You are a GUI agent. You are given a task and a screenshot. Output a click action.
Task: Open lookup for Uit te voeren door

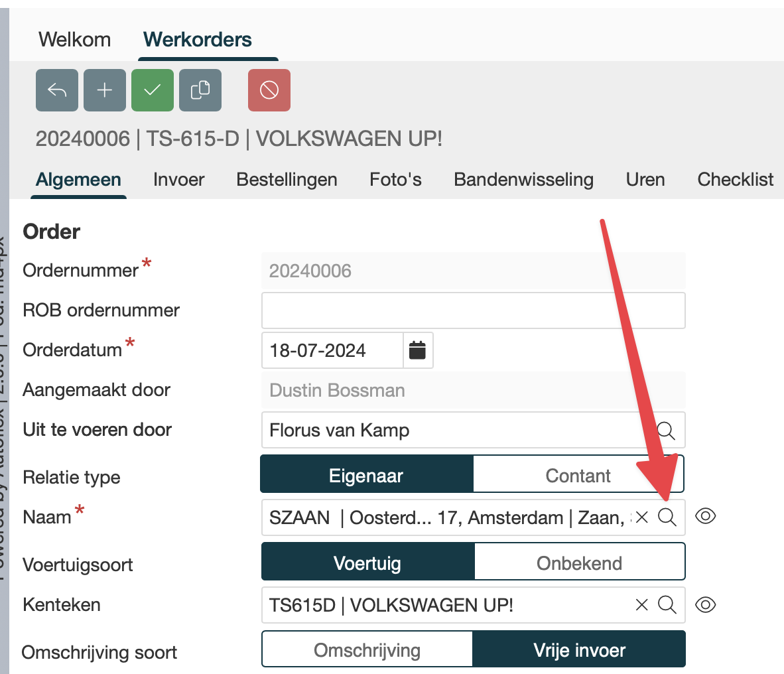tap(666, 431)
